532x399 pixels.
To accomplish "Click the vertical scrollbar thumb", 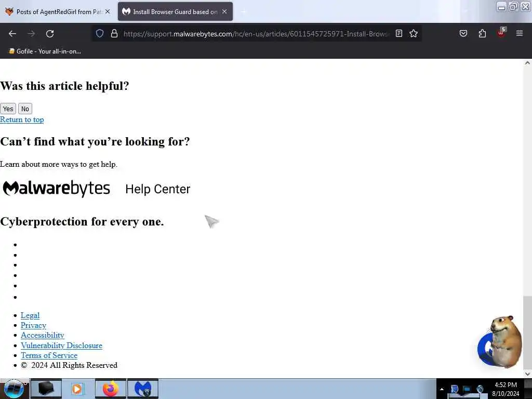I will coord(527,332).
